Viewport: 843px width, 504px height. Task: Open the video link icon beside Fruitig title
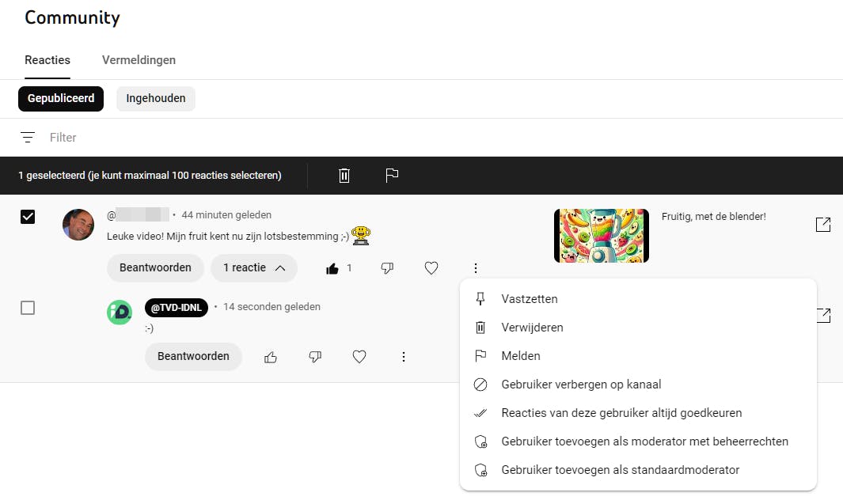pyautogui.click(x=823, y=225)
